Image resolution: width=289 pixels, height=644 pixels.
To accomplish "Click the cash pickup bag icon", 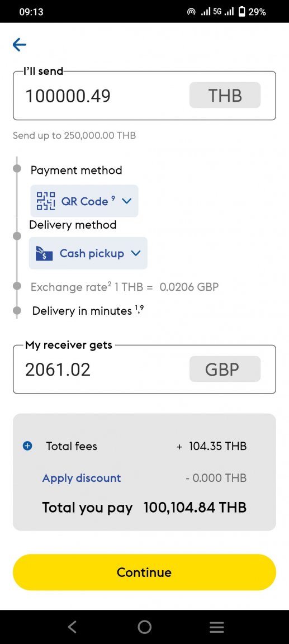I will (44, 253).
